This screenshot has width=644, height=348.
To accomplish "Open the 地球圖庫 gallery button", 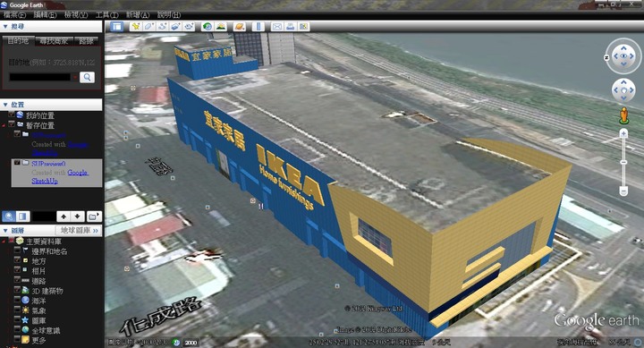I will (79, 231).
